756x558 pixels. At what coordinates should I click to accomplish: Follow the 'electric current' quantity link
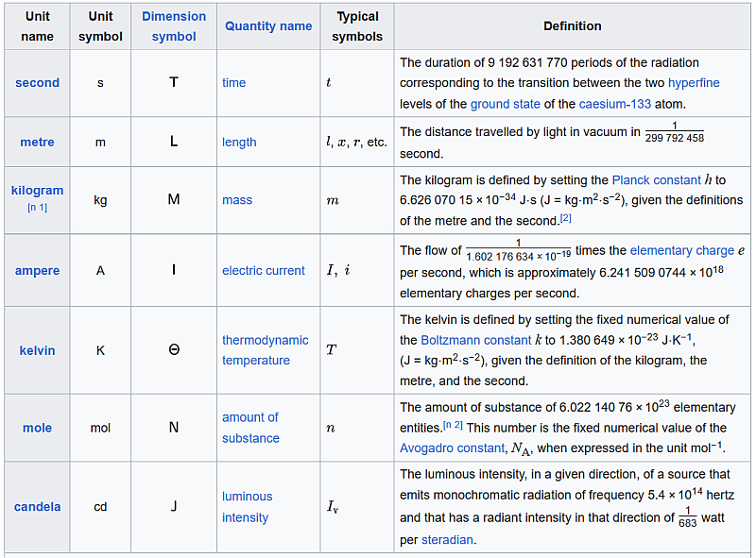pos(264,271)
